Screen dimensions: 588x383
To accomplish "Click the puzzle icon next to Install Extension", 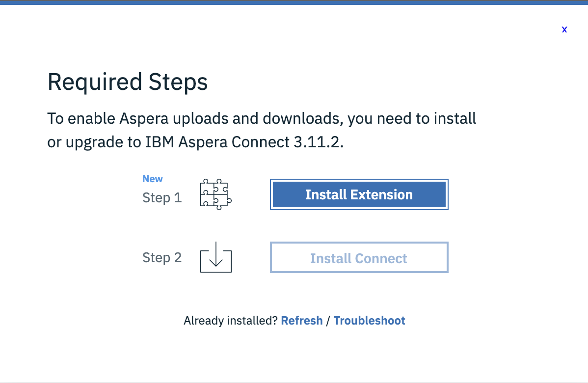I will (215, 194).
